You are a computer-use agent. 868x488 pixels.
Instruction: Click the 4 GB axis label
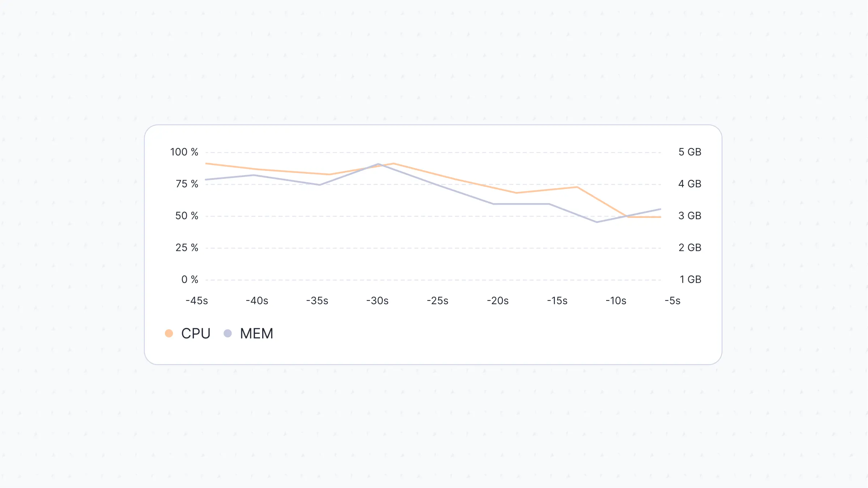pyautogui.click(x=690, y=184)
